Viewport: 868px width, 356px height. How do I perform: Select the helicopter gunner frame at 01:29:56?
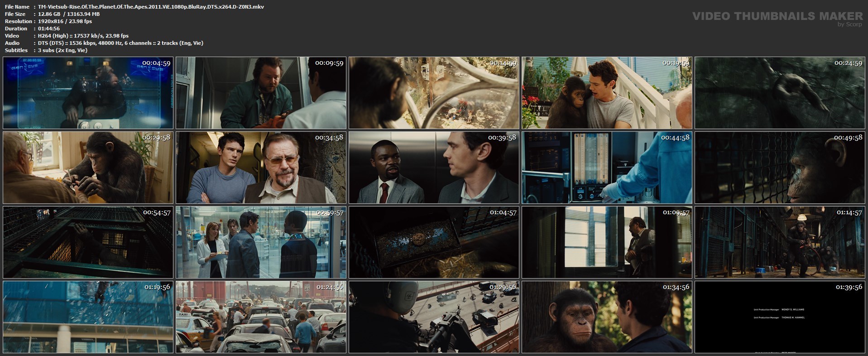[434, 317]
